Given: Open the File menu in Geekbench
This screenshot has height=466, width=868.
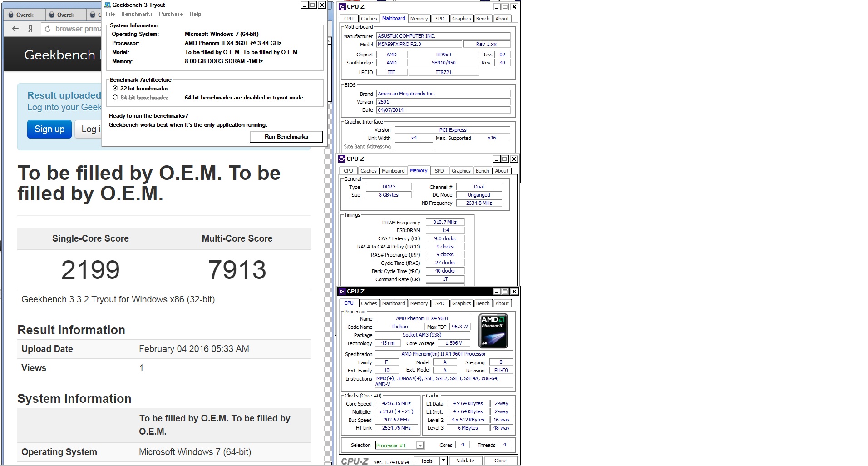Looking at the screenshot, I should [x=110, y=14].
